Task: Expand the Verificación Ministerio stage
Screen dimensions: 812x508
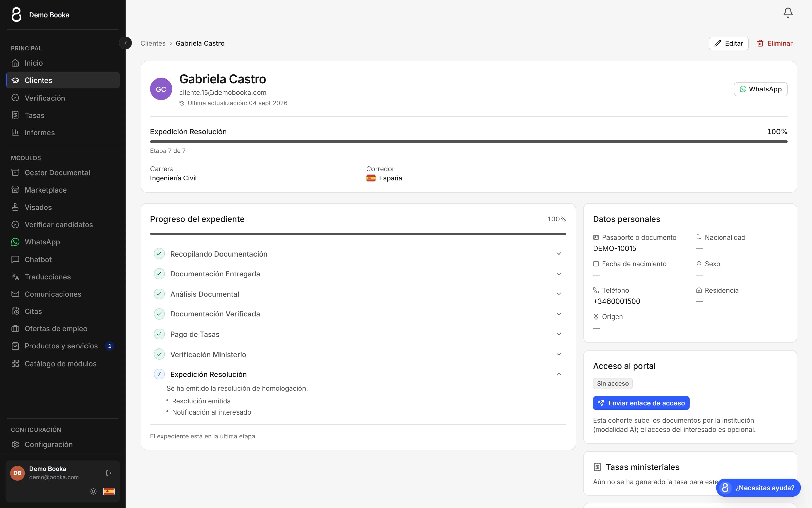Action: [358, 354]
